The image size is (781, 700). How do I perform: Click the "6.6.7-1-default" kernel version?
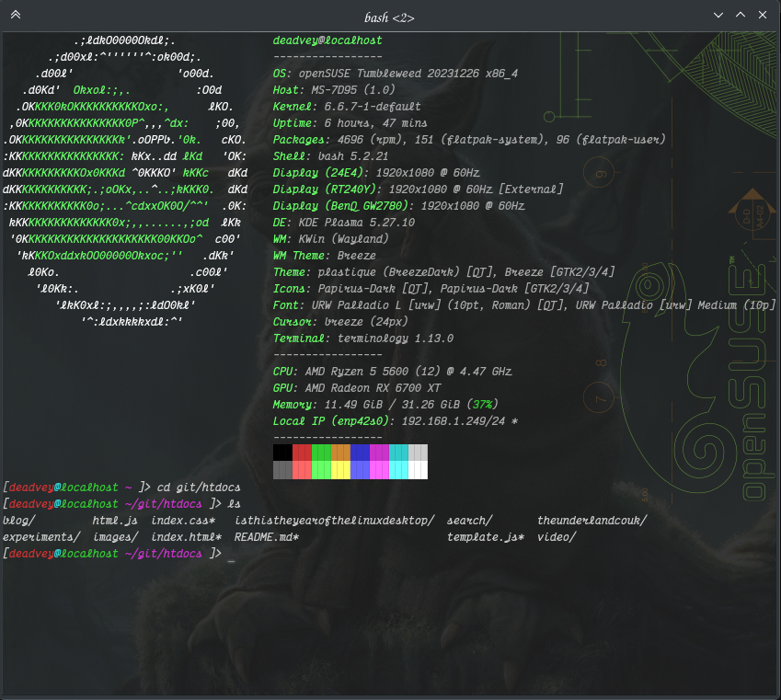(373, 107)
